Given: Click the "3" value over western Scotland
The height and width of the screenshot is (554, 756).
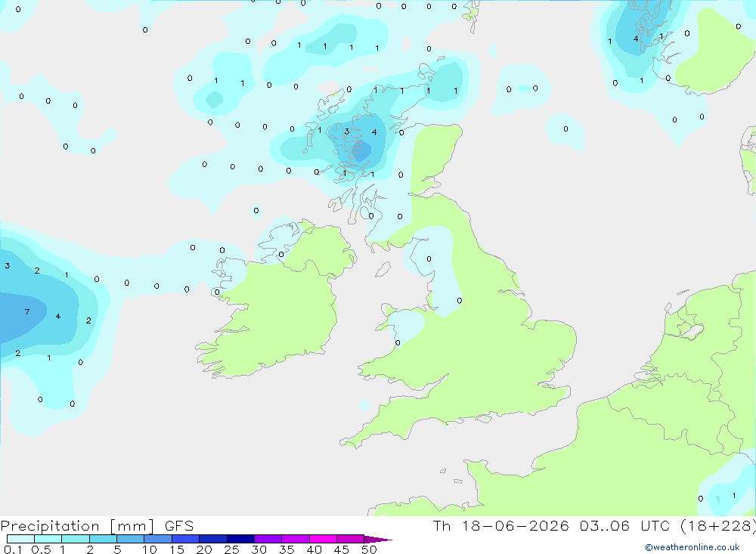Looking at the screenshot, I should [347, 132].
